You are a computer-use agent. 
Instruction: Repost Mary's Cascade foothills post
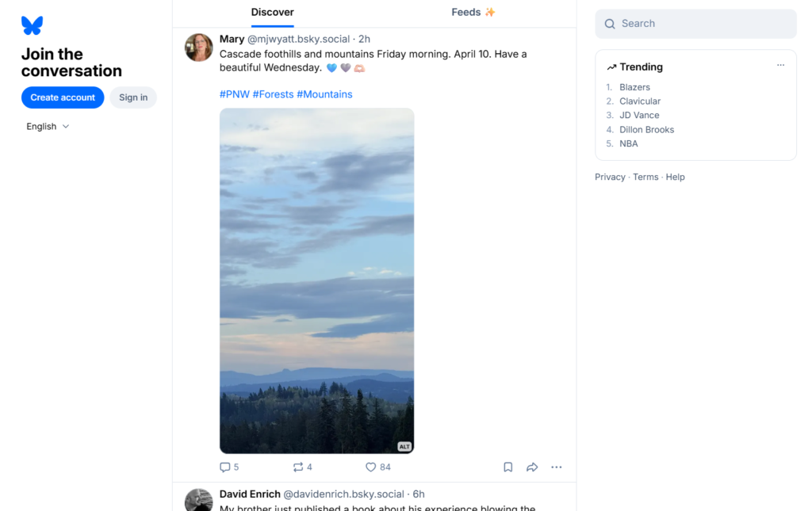pos(302,467)
